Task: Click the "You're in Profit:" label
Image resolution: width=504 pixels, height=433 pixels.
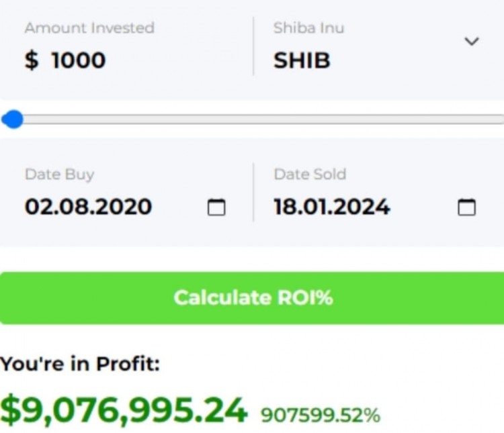Action: pyautogui.click(x=80, y=364)
